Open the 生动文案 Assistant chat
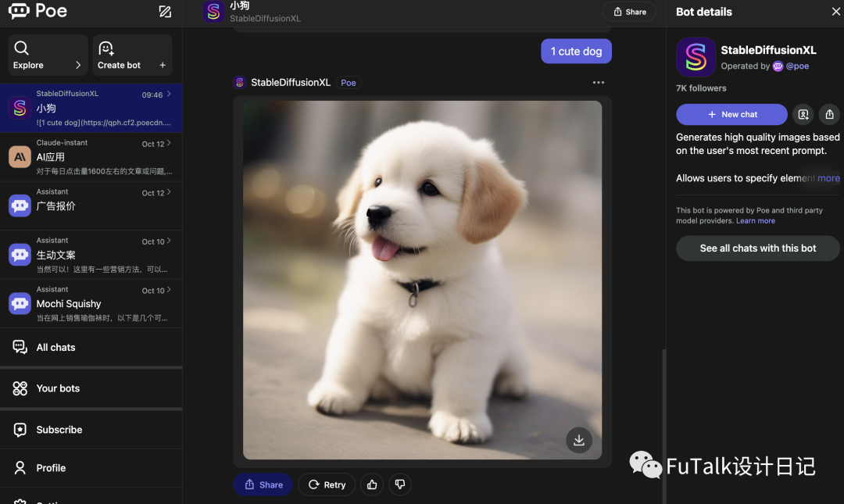This screenshot has width=844, height=504. 91,255
